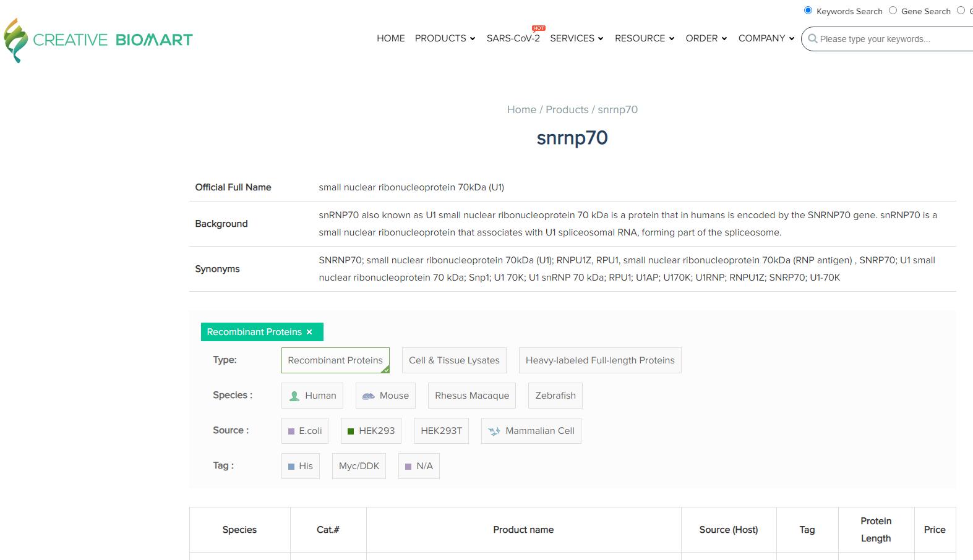This screenshot has width=973, height=560.
Task: Click the Price column header
Action: (x=935, y=530)
